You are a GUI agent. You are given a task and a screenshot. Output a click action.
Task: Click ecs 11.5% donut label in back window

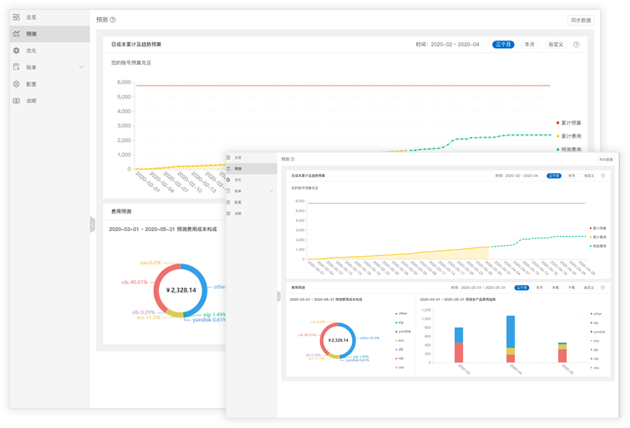148,317
